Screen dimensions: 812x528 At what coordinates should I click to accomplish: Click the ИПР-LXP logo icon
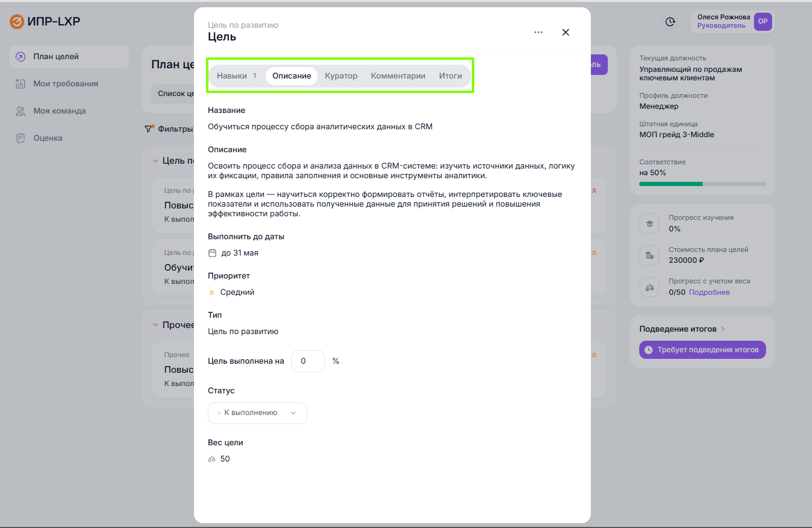(17, 22)
